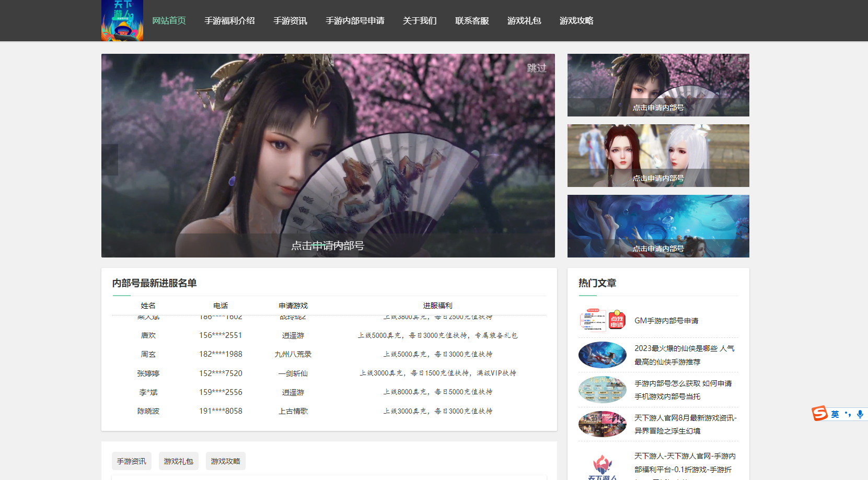868x480 pixels.
Task: Show the previous banner slide with left arrow
Action: pyautogui.click(x=110, y=159)
